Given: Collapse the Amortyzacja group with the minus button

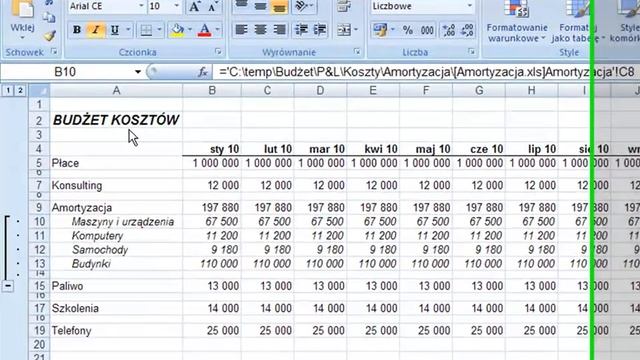Looking at the screenshot, I should coord(8,286).
